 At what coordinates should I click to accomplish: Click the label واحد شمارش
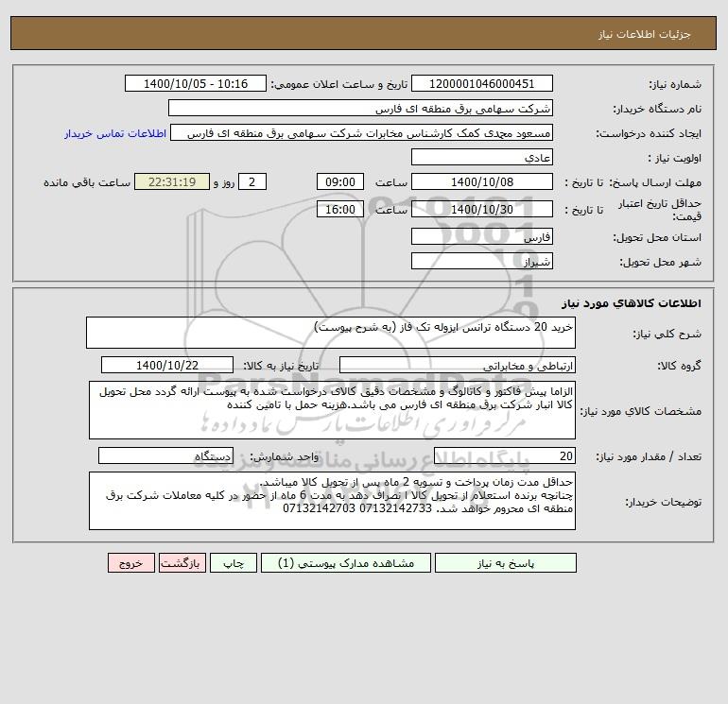(285, 456)
